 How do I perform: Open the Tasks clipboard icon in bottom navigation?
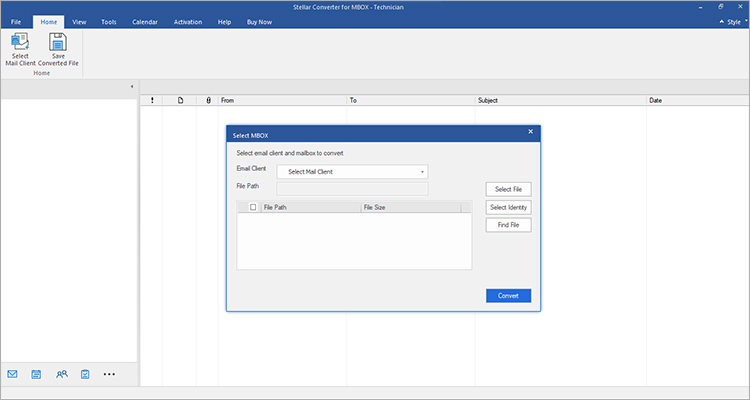click(x=85, y=374)
